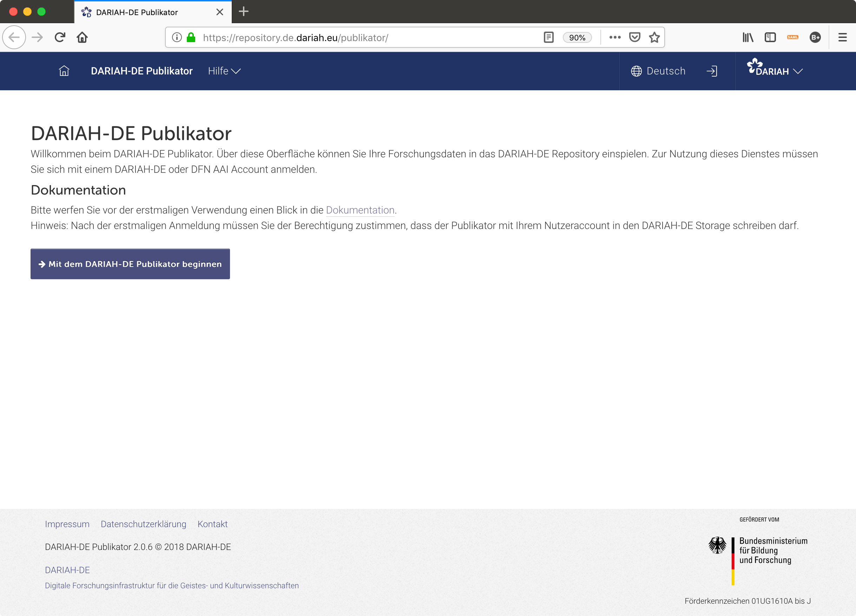Click the green padlock security indicator
The width and height of the screenshot is (856, 616).
191,37
